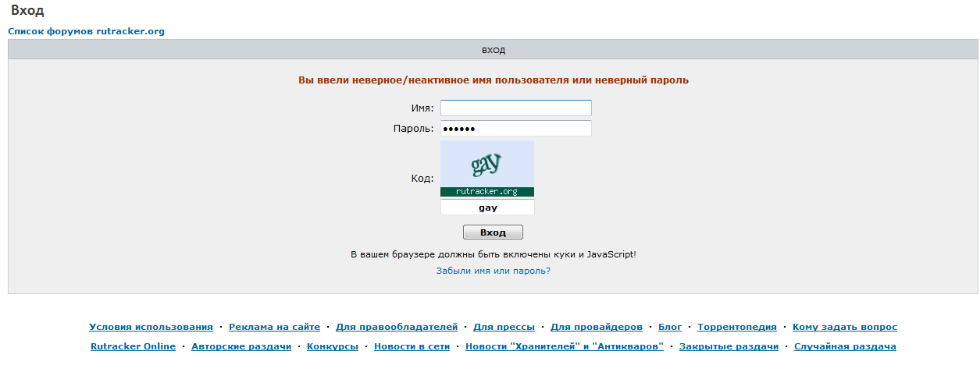Go to 'Список форумов rutracker.org' link
Screen dimensions: 980x383
point(86,32)
